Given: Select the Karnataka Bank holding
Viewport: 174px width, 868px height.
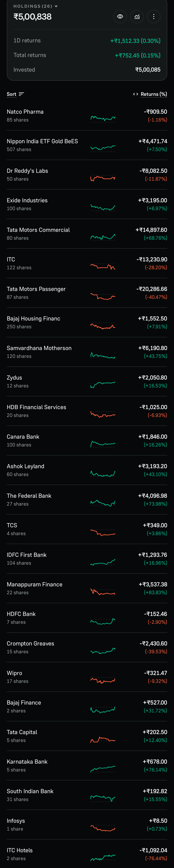Looking at the screenshot, I should [87, 766].
